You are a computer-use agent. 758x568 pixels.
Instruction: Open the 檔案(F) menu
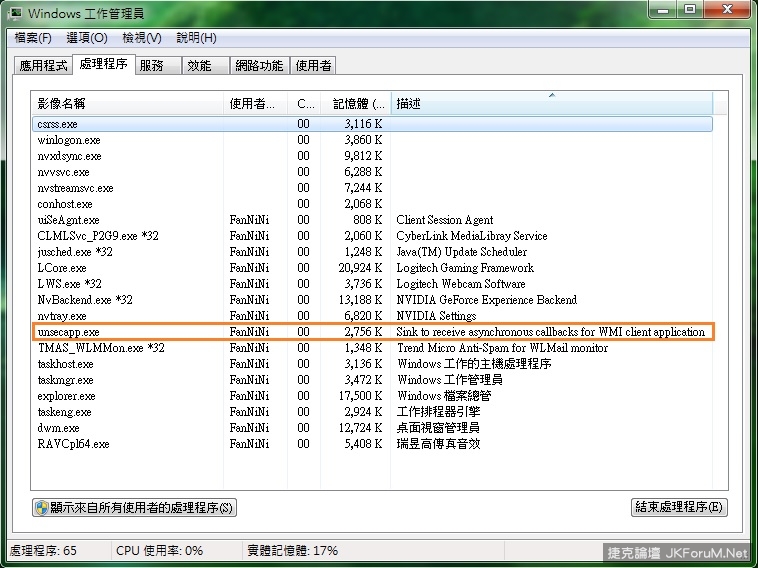(x=32, y=38)
